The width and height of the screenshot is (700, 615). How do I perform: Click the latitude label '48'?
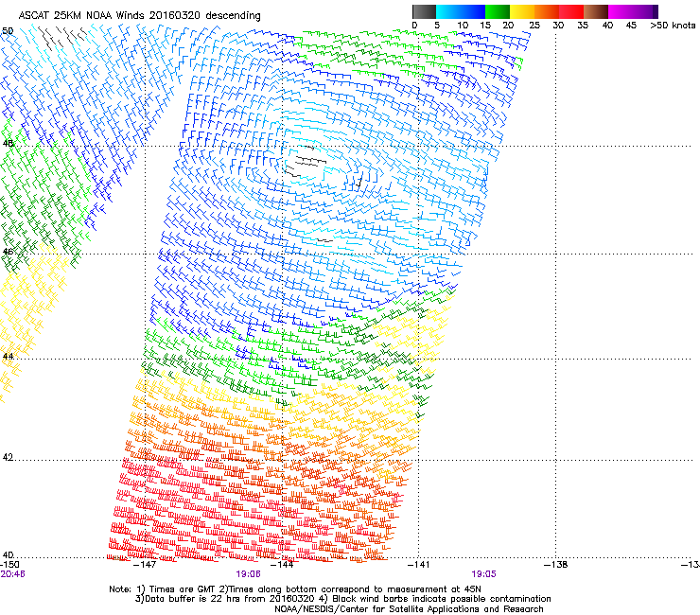pyautogui.click(x=8, y=144)
